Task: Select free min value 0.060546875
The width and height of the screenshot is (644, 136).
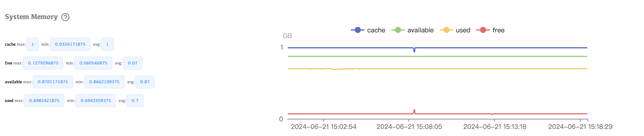Action: click(x=93, y=63)
